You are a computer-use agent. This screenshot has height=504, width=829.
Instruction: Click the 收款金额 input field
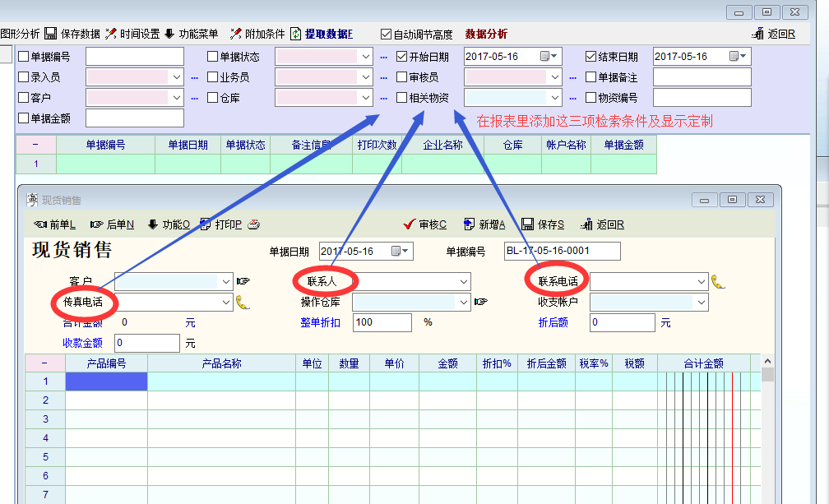(x=146, y=343)
